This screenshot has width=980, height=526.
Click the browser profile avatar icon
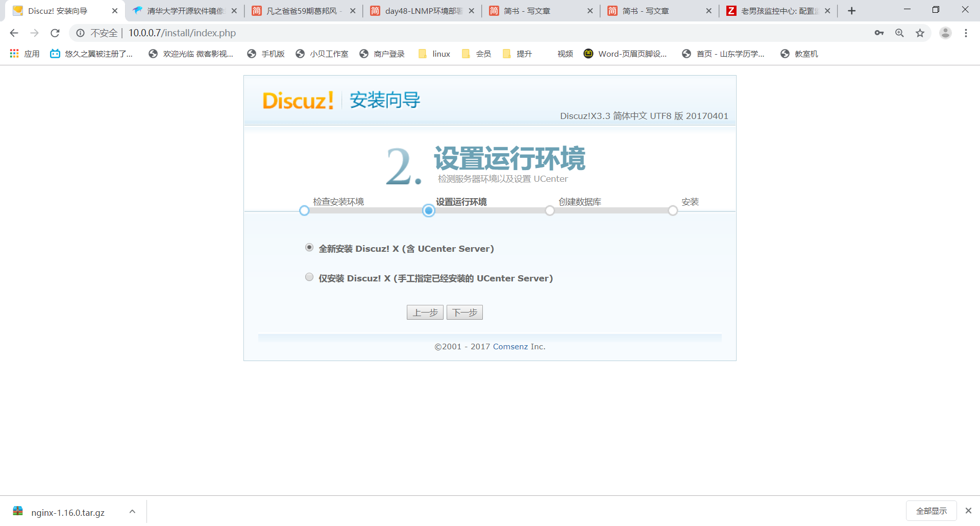click(x=946, y=33)
